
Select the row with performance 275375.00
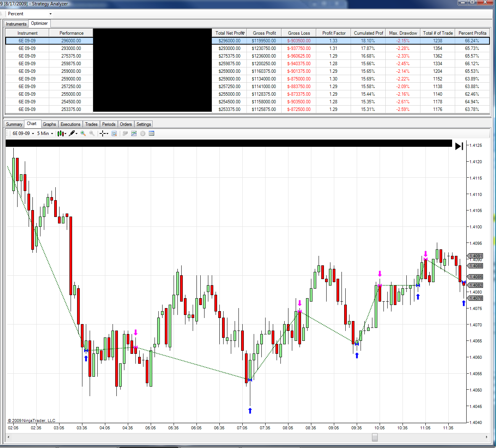coord(248,56)
